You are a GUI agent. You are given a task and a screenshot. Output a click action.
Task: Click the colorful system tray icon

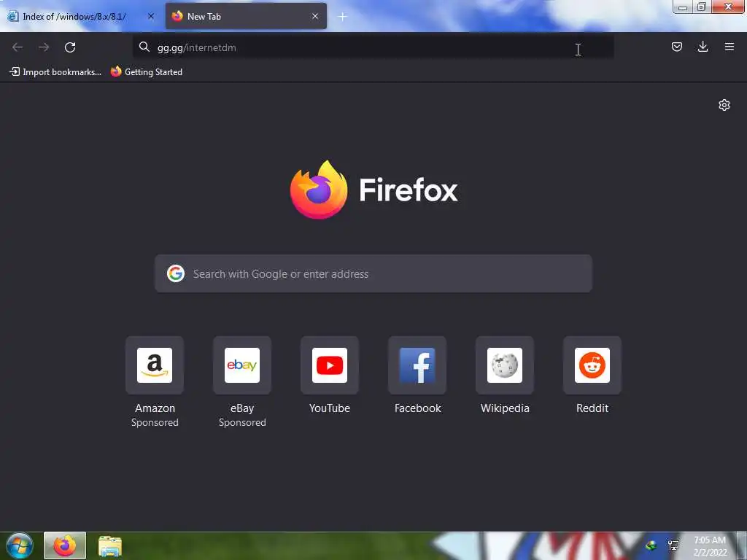651,545
